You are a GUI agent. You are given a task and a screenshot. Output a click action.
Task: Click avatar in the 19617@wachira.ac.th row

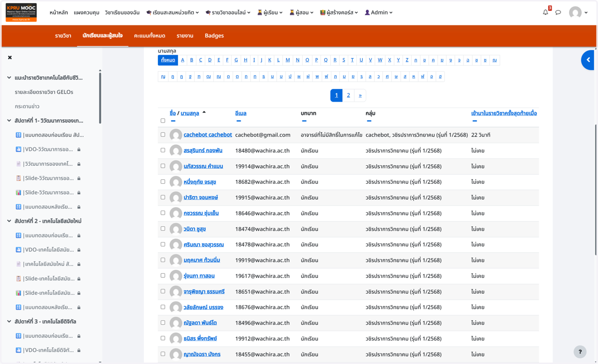click(175, 276)
